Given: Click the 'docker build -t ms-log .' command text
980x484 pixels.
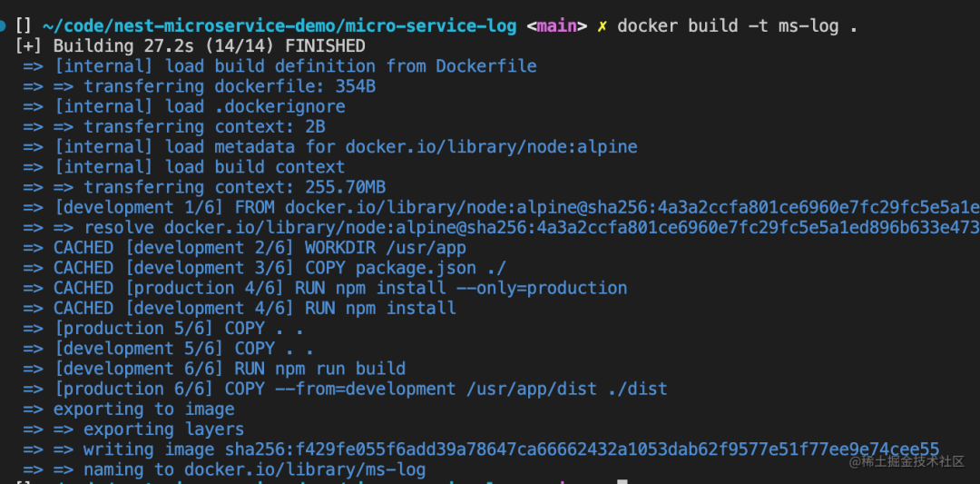Looking at the screenshot, I should coord(737,26).
